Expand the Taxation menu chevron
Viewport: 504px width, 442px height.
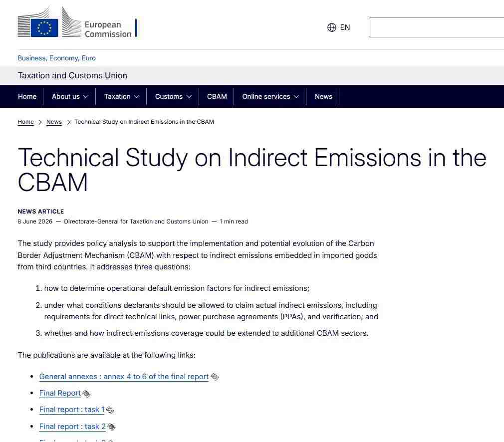137,96
